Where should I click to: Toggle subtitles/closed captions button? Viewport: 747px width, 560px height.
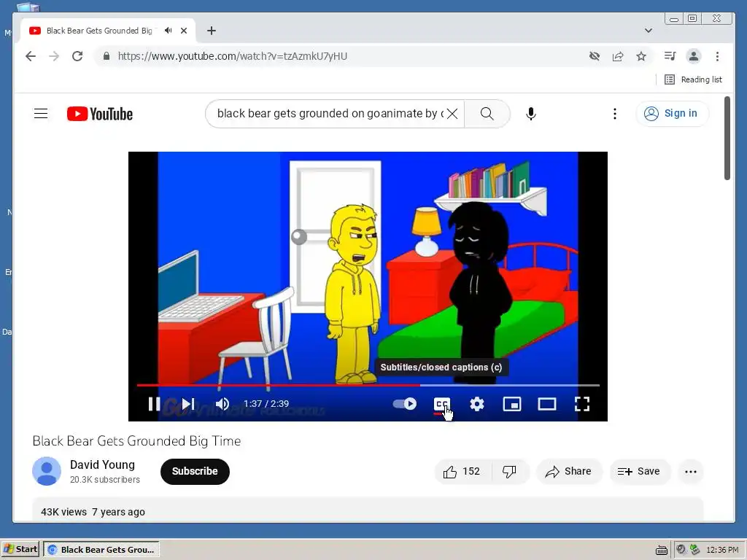pyautogui.click(x=441, y=404)
